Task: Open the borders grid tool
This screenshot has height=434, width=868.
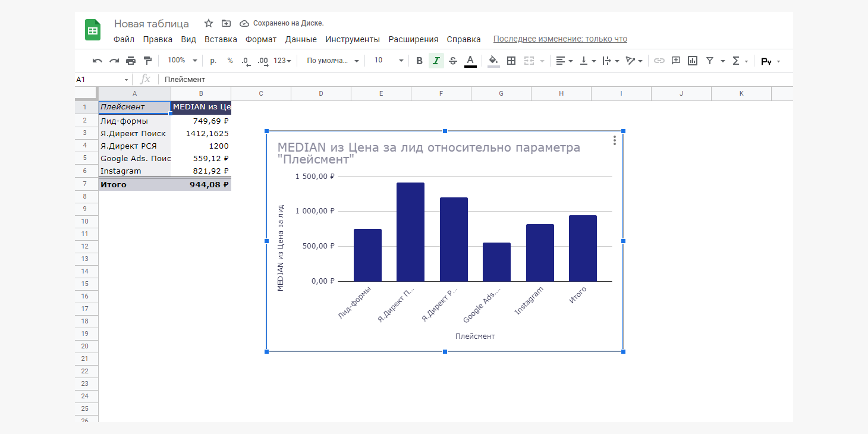Action: click(511, 61)
